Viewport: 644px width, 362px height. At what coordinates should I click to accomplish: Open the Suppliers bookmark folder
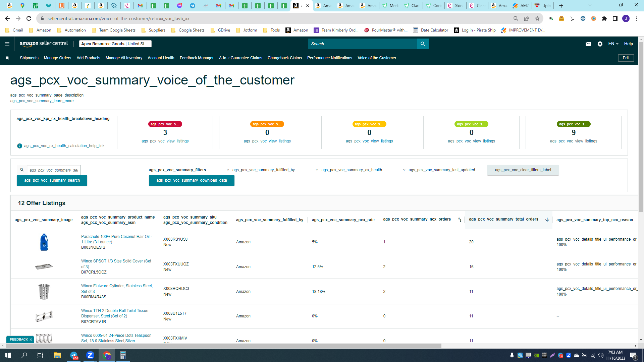[153, 30]
